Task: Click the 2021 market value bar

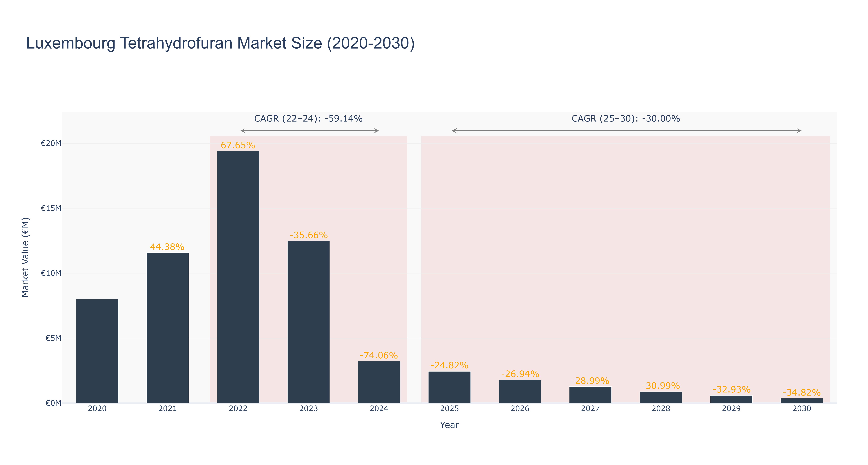Action: [x=167, y=328]
